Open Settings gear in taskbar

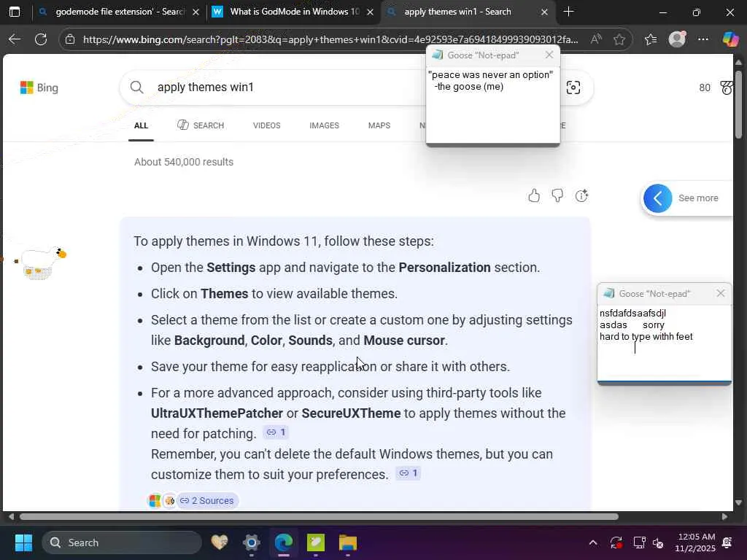coord(251,542)
